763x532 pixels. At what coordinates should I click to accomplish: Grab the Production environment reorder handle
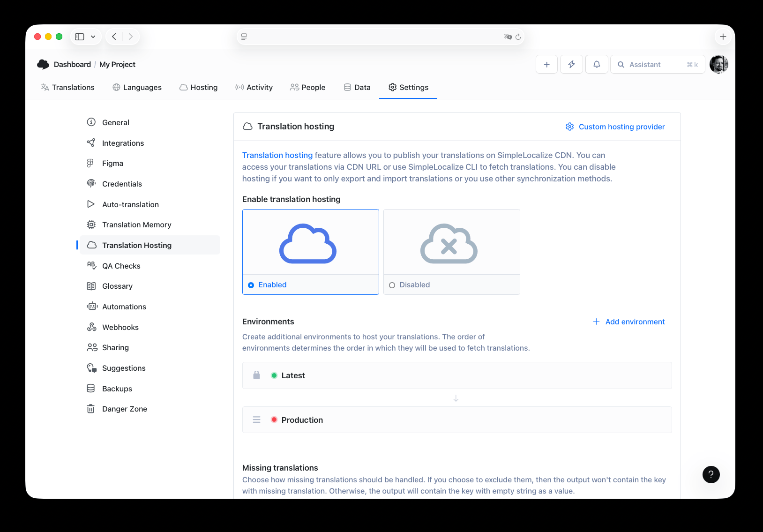point(256,420)
